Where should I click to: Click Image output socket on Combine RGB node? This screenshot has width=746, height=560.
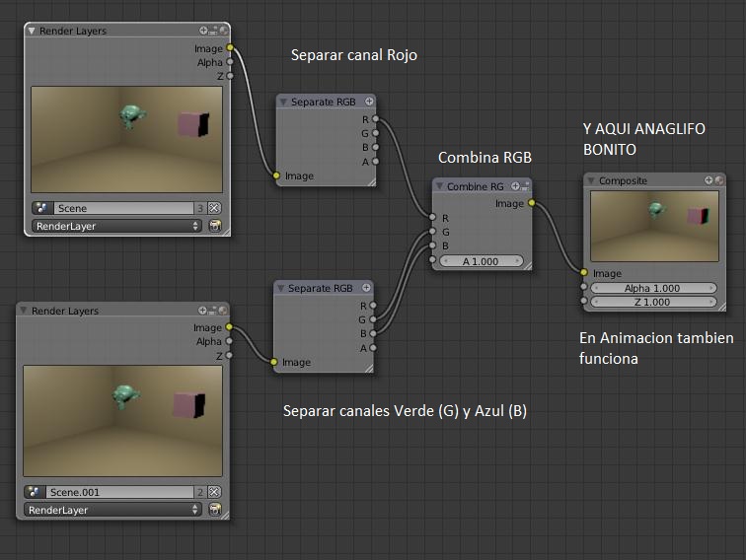click(532, 203)
